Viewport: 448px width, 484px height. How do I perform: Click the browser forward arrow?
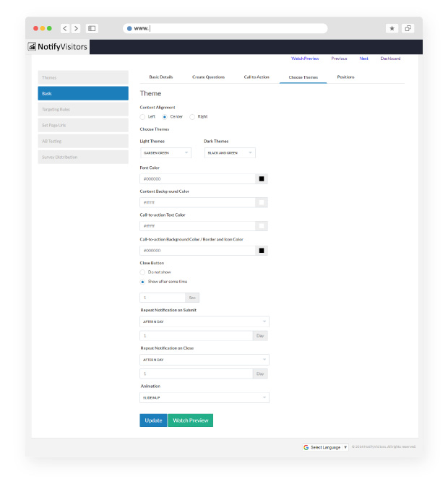click(x=76, y=28)
